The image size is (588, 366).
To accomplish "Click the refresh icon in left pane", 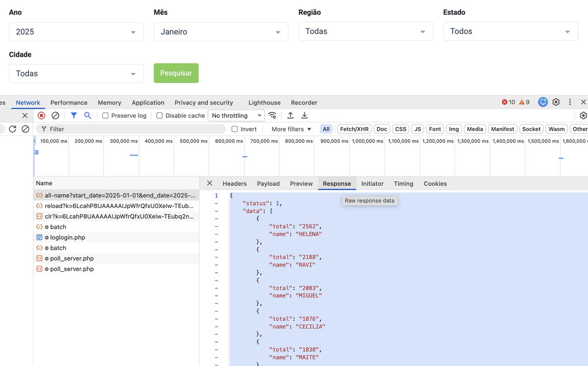I will pos(13,129).
